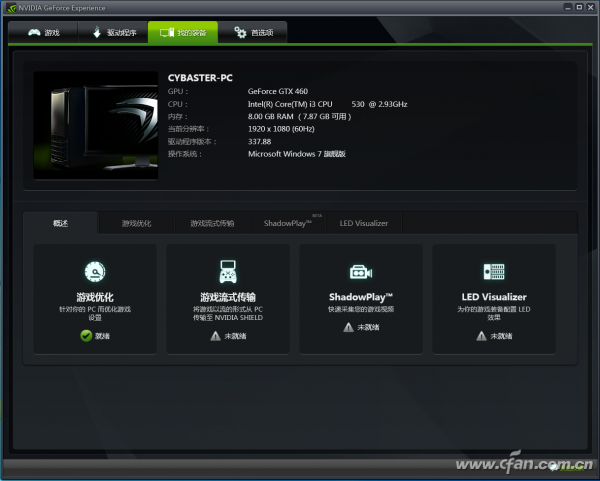The height and width of the screenshot is (481, 600).
Task: Click the warning icon under game streaming
Action: point(215,336)
